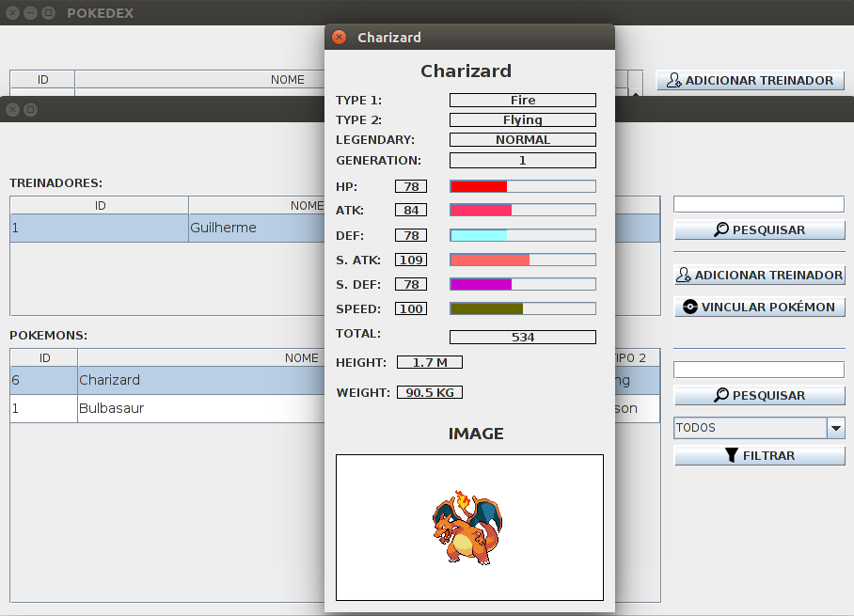
Task: Click the trainer search input field
Action: pos(757,203)
